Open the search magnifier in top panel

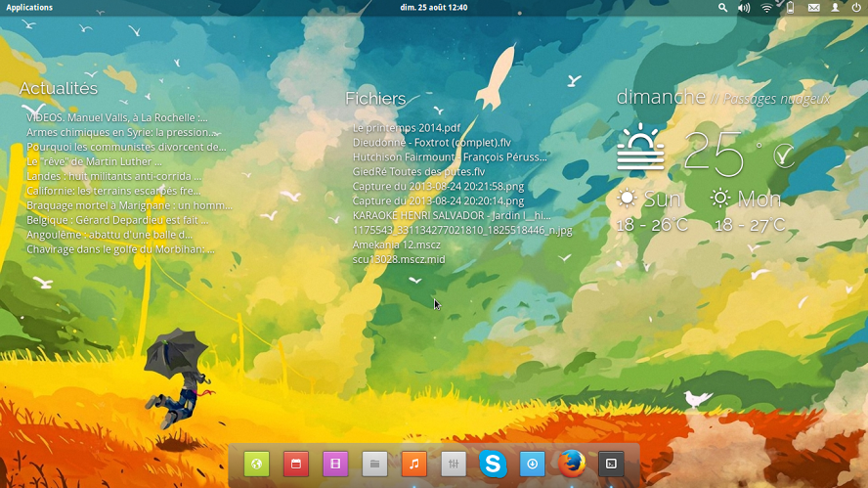pos(722,7)
